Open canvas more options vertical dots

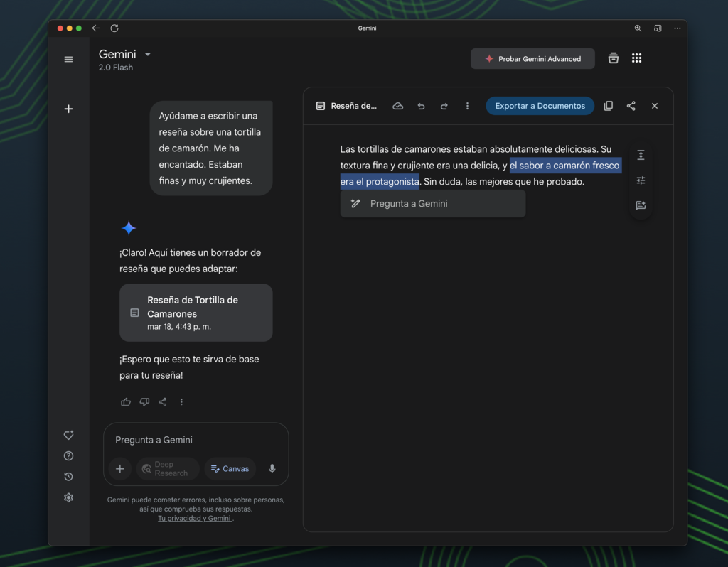[467, 107]
